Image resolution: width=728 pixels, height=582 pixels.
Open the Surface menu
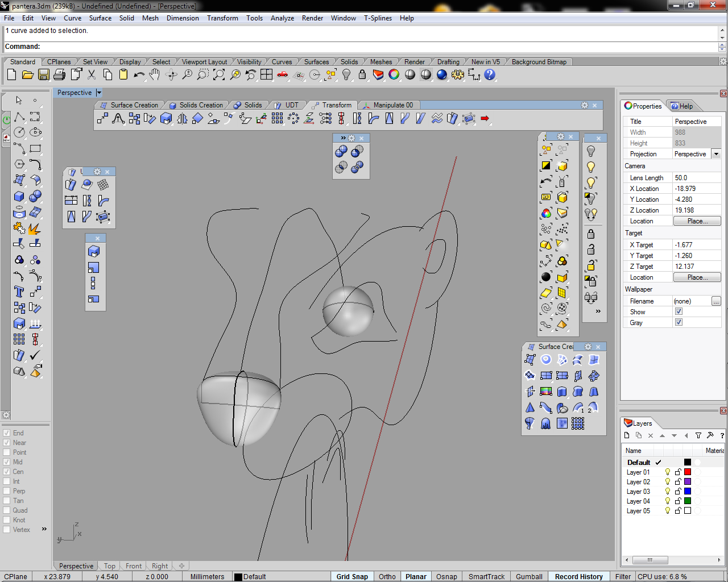pos(100,18)
